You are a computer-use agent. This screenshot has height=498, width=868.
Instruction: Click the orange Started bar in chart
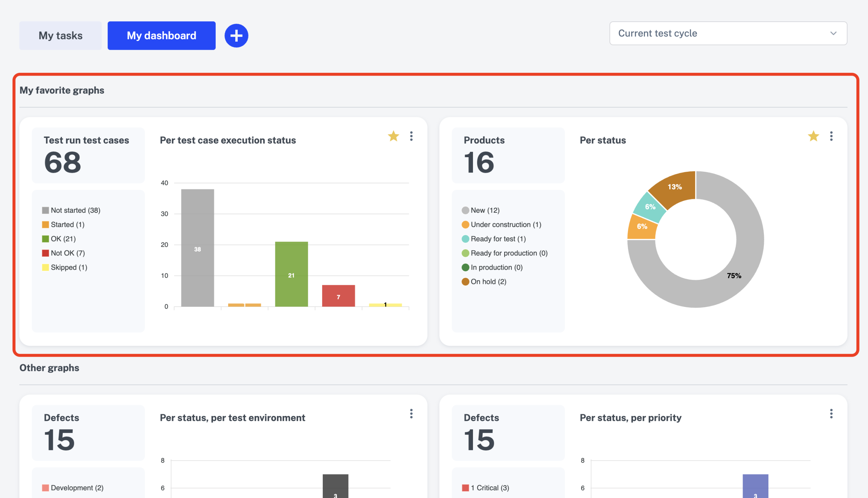coord(244,305)
